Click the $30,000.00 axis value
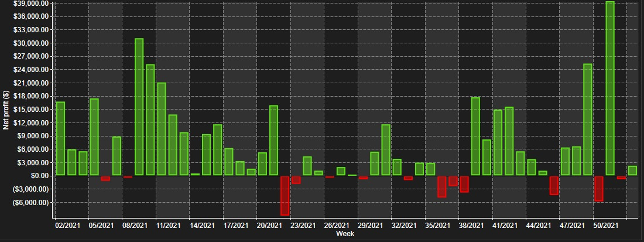 (x=31, y=43)
